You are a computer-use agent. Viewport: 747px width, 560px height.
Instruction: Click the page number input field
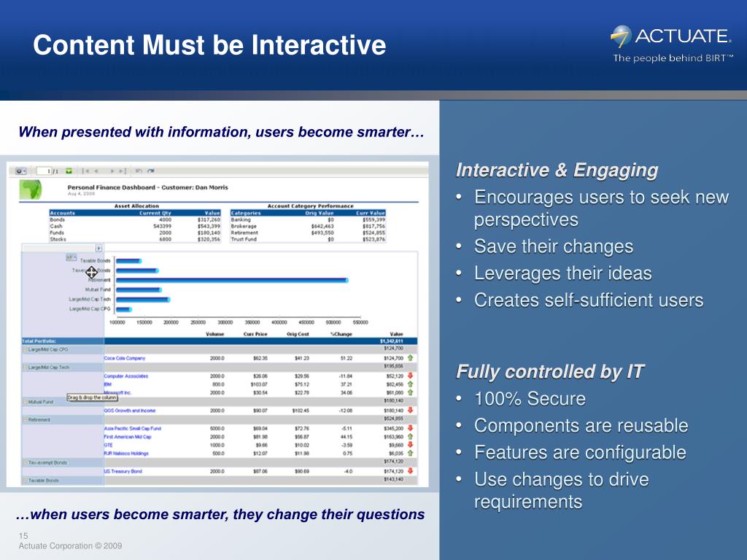pos(44,171)
